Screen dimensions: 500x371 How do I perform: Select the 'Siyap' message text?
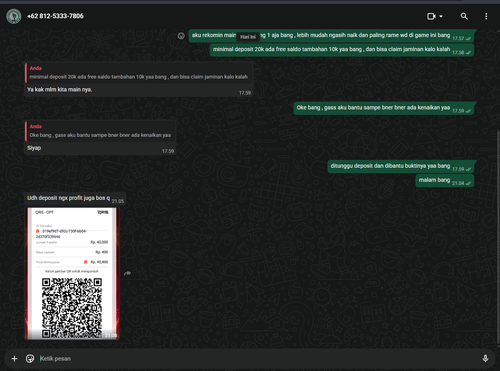click(34, 148)
